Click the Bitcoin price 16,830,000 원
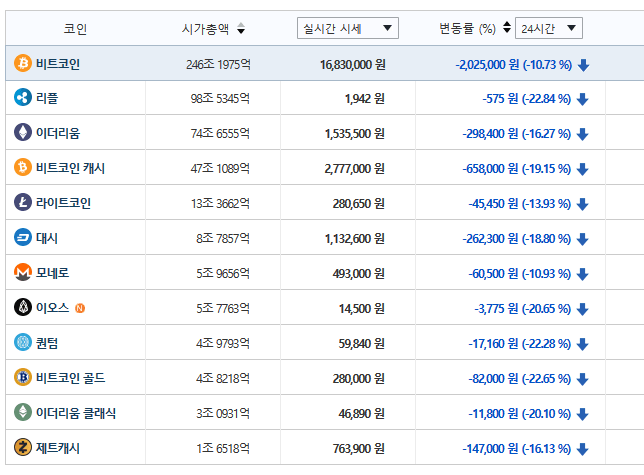The width and height of the screenshot is (644, 475). [352, 64]
